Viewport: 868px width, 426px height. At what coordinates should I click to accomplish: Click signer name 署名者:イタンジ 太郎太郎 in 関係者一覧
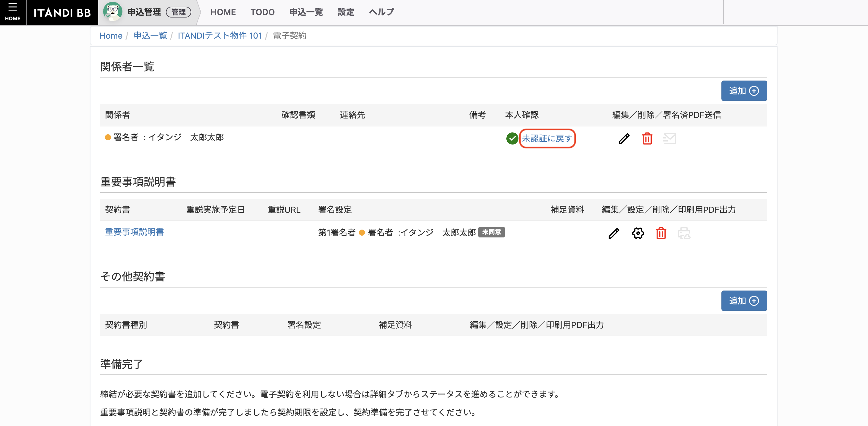click(169, 137)
